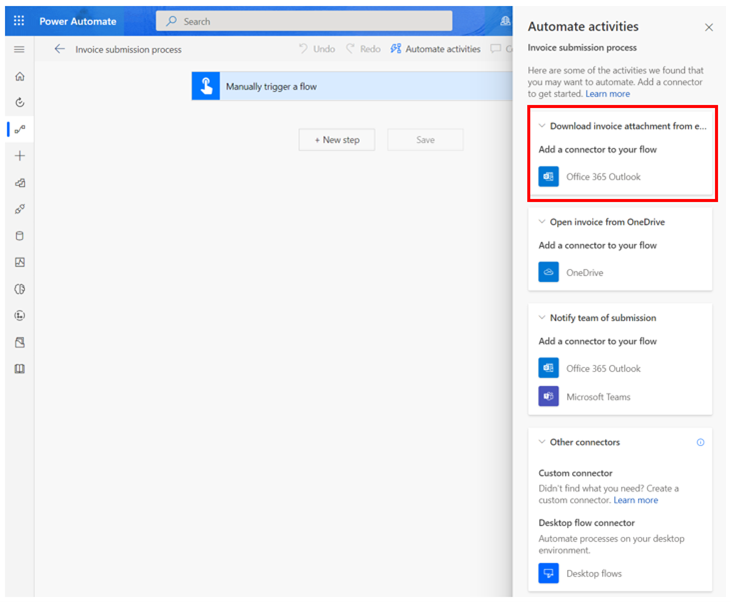The height and width of the screenshot is (602, 731).
Task: Open the Data cylinder icon in sidebar
Action: tap(20, 235)
